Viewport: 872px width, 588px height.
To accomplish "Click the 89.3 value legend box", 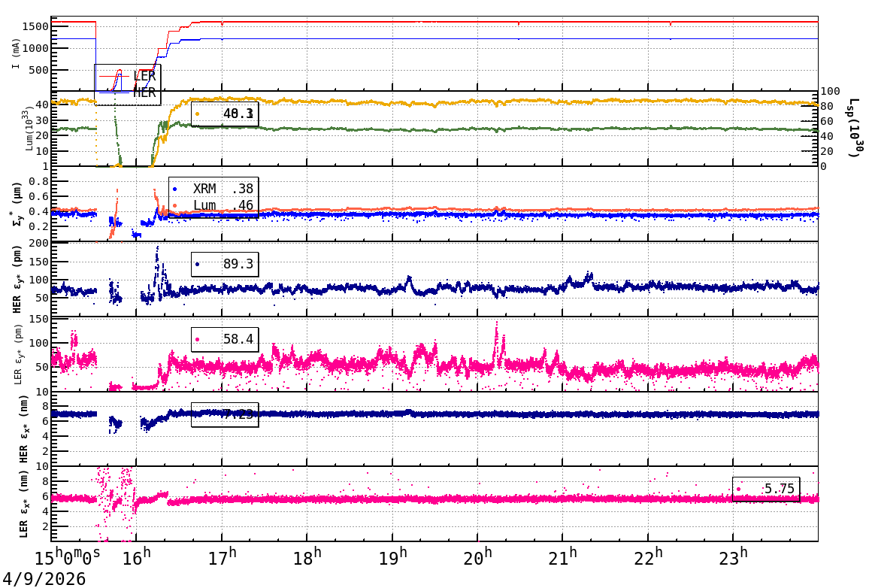I will (x=225, y=264).
